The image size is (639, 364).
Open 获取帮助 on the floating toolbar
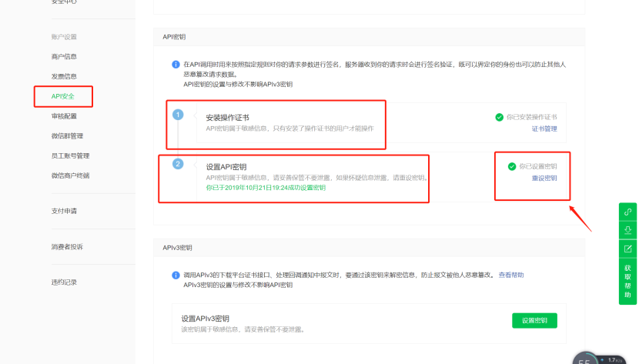628,281
